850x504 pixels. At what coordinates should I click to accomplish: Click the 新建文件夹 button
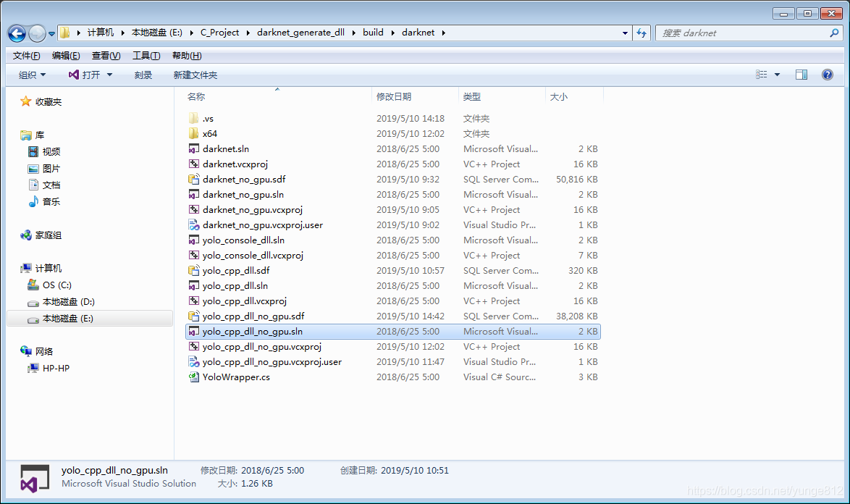(195, 75)
